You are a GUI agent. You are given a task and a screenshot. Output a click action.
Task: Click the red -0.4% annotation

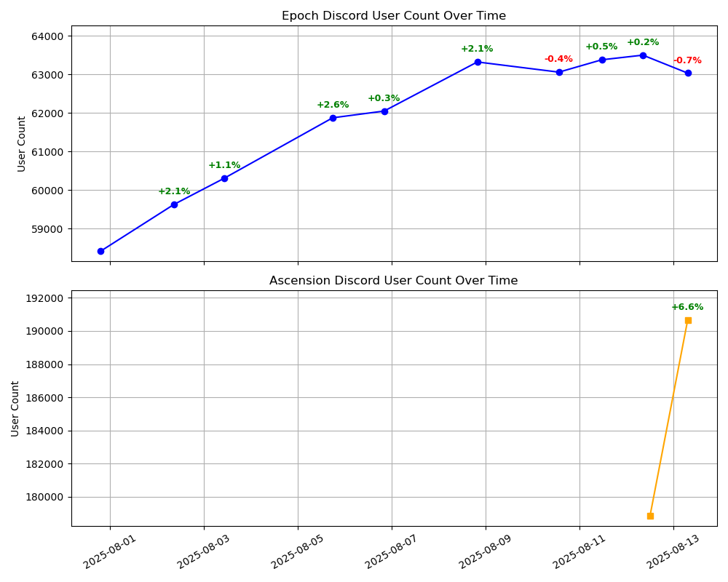click(x=558, y=59)
